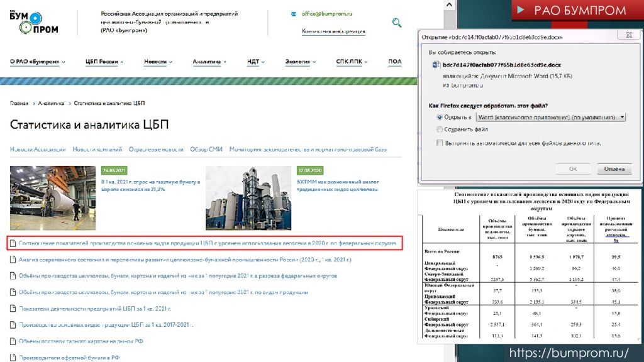
Task: Click file icon beside 'Производители офсетной бумаги'
Action: pyautogui.click(x=13, y=358)
